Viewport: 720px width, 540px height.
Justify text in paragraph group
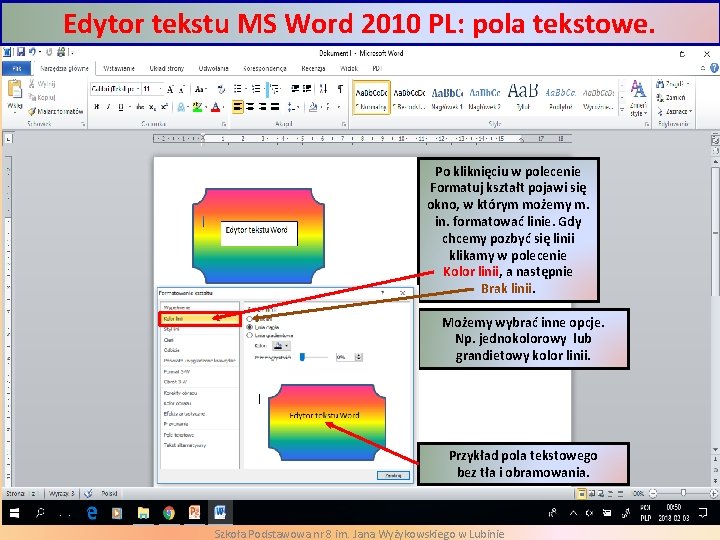pyautogui.click(x=275, y=107)
